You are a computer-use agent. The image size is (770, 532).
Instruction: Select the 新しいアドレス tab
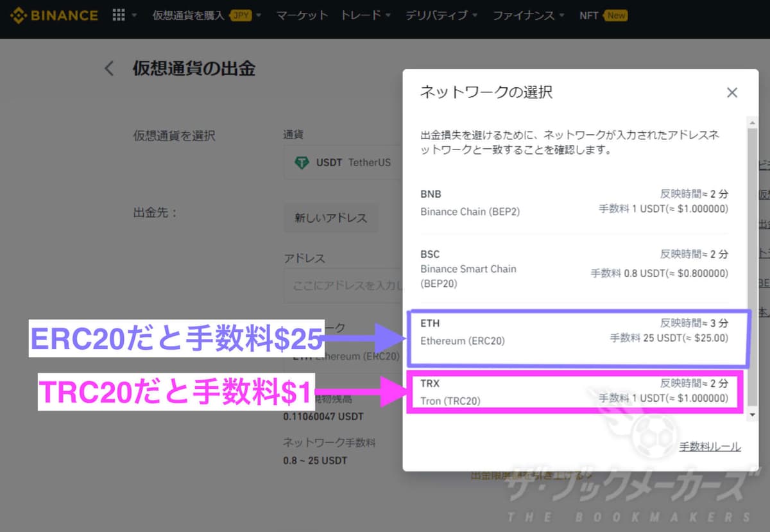(x=330, y=218)
